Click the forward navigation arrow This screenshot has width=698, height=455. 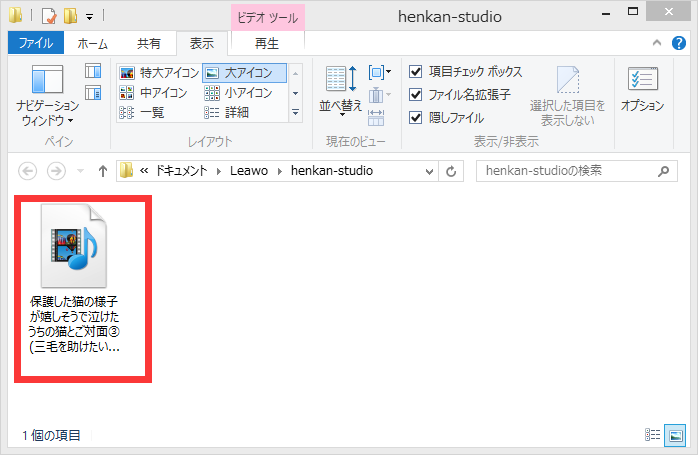56,171
